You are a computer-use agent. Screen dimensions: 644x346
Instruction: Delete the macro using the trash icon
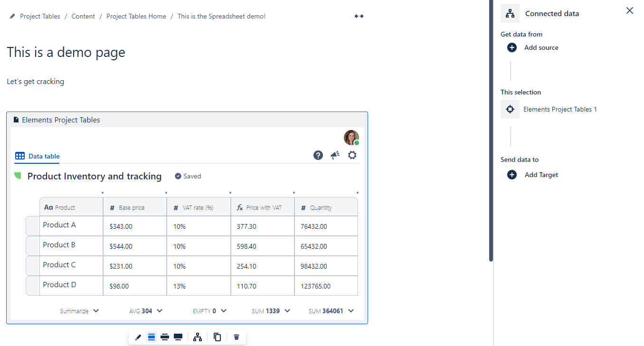coord(236,337)
